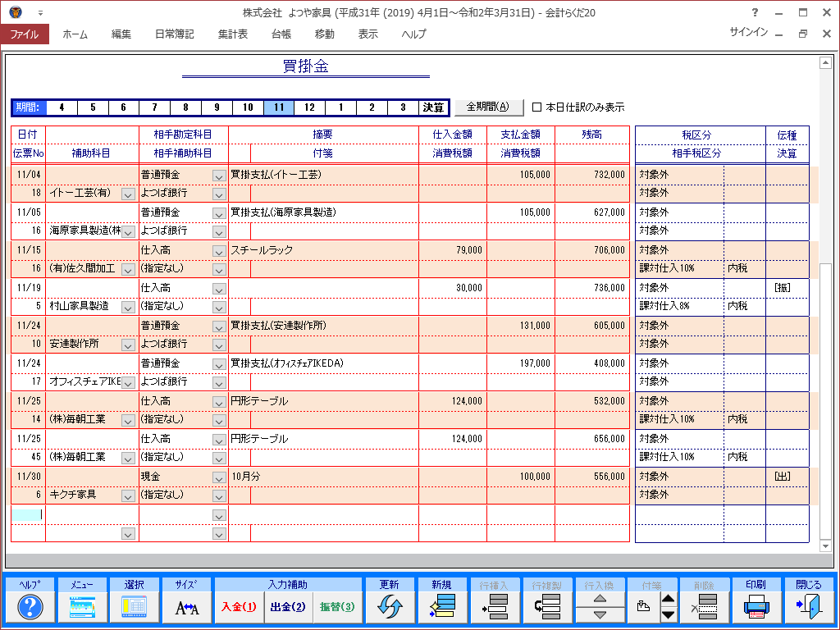
Task: Open 村山家具製造 sub-account dropdown
Action: click(128, 308)
